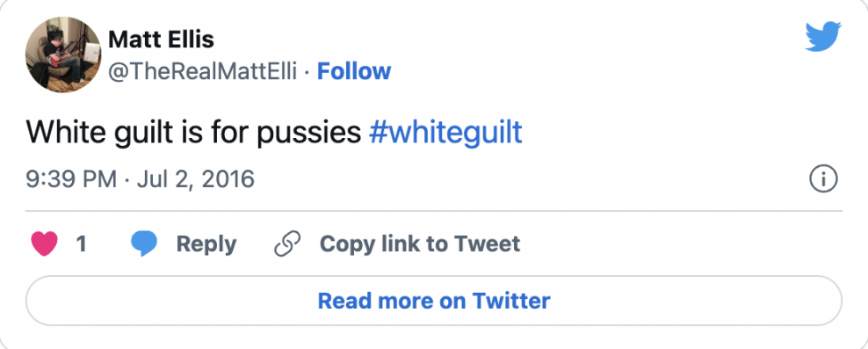The height and width of the screenshot is (349, 868).
Task: Click the chain link icon
Action: 288,244
